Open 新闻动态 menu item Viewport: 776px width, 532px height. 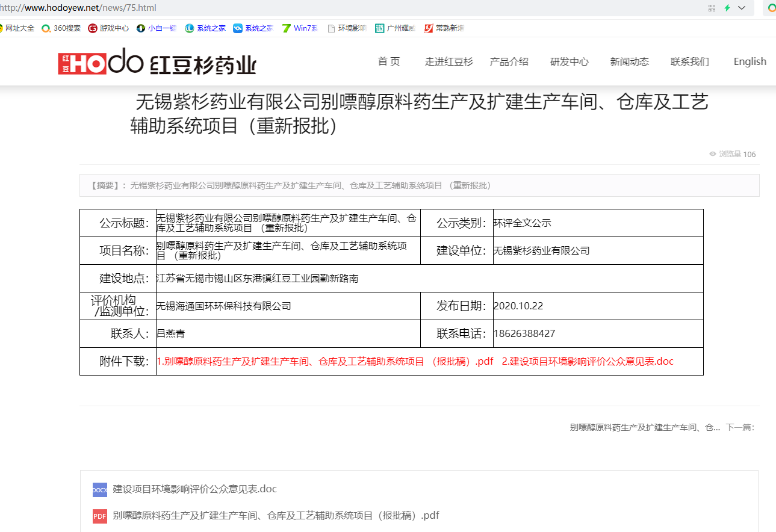click(x=630, y=61)
